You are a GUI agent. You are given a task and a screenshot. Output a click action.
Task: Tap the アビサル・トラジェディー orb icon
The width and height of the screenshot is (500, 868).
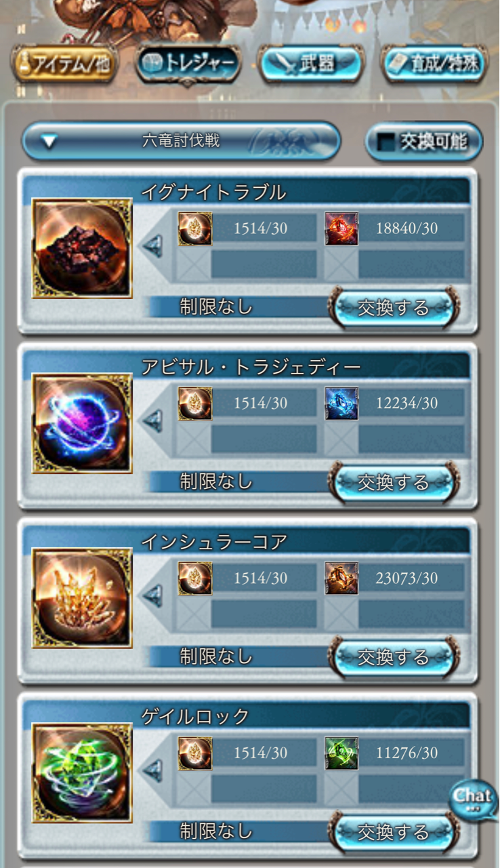(x=82, y=423)
